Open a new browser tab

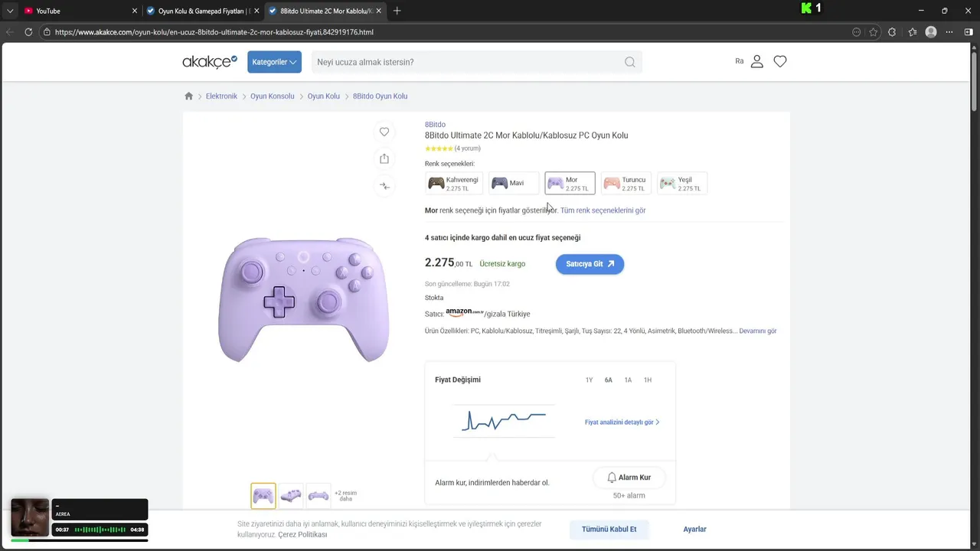pos(397,11)
